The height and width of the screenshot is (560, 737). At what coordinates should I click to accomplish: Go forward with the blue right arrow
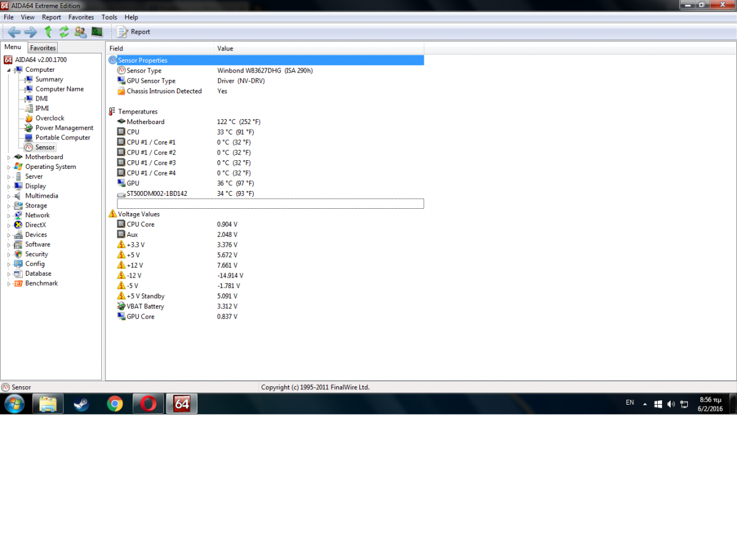tap(31, 32)
